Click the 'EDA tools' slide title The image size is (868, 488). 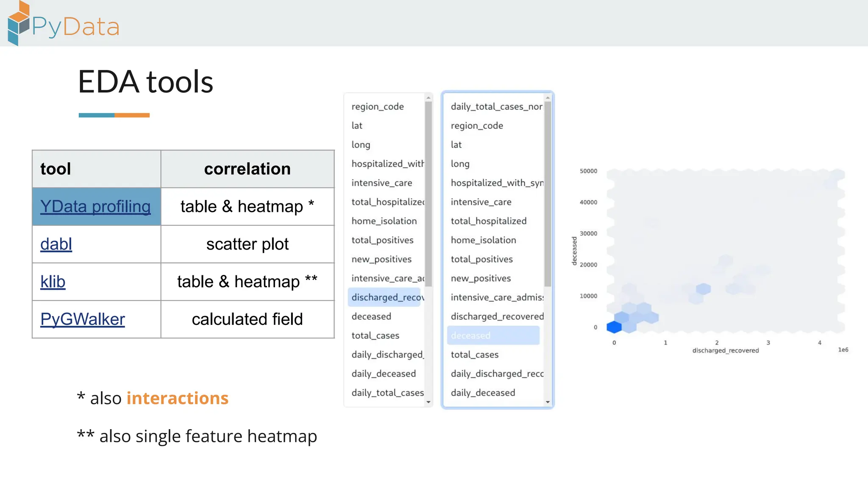click(x=145, y=81)
